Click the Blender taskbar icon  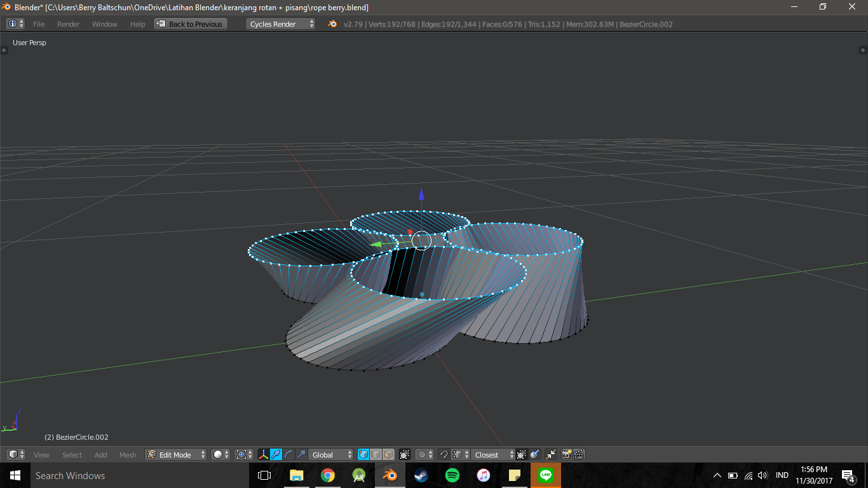point(390,475)
